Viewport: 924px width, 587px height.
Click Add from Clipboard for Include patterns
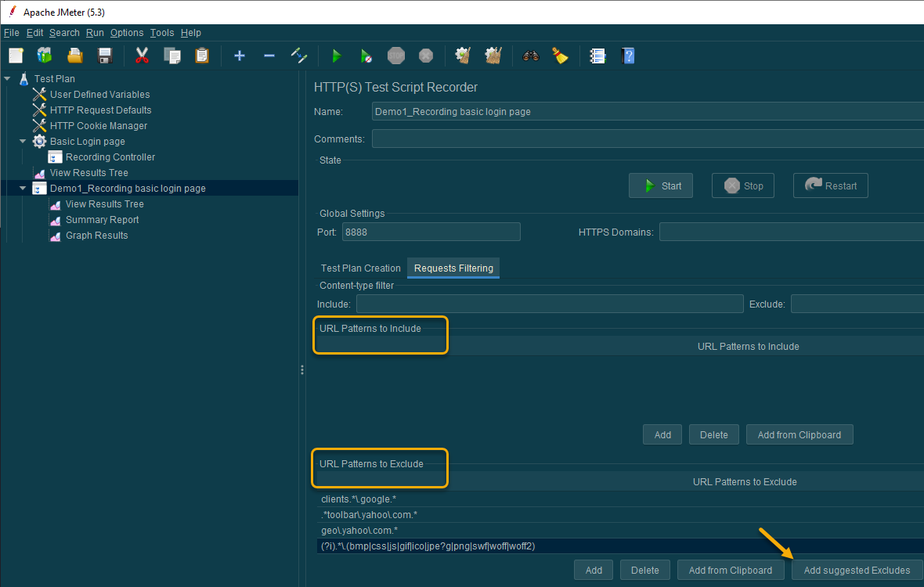[799, 435]
